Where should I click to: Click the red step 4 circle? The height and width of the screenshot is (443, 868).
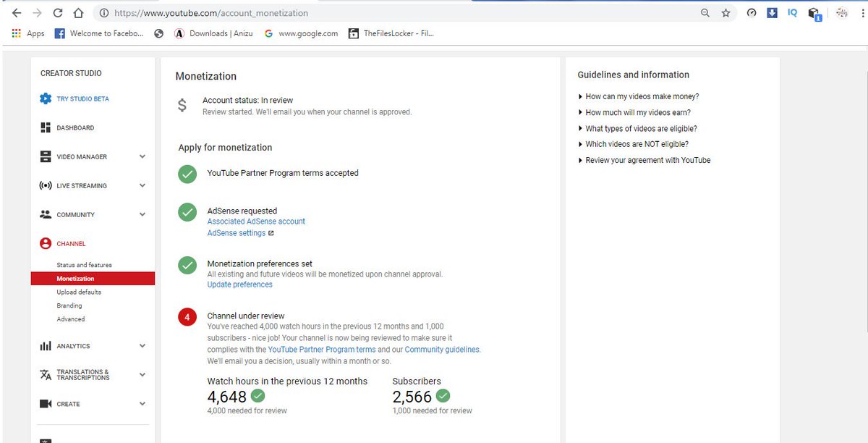pyautogui.click(x=187, y=317)
